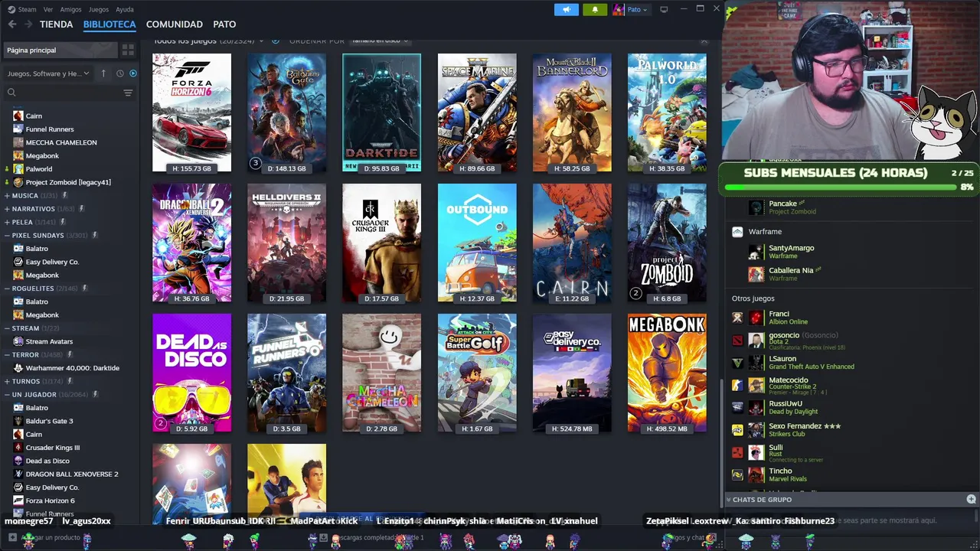This screenshot has height=551, width=980.
Task: Collapse the CHATS DE GRUPO section
Action: tap(728, 500)
